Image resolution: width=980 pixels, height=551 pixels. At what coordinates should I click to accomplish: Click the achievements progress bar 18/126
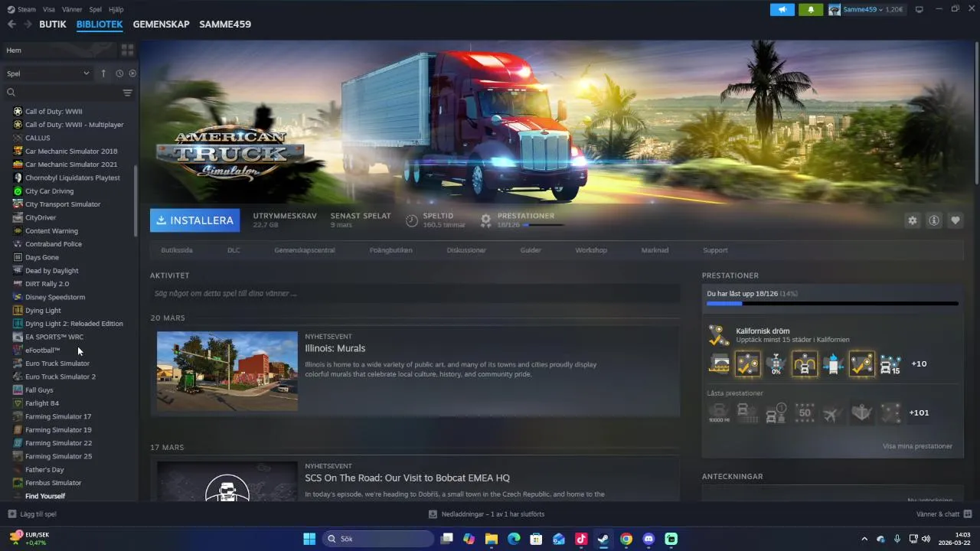point(832,304)
